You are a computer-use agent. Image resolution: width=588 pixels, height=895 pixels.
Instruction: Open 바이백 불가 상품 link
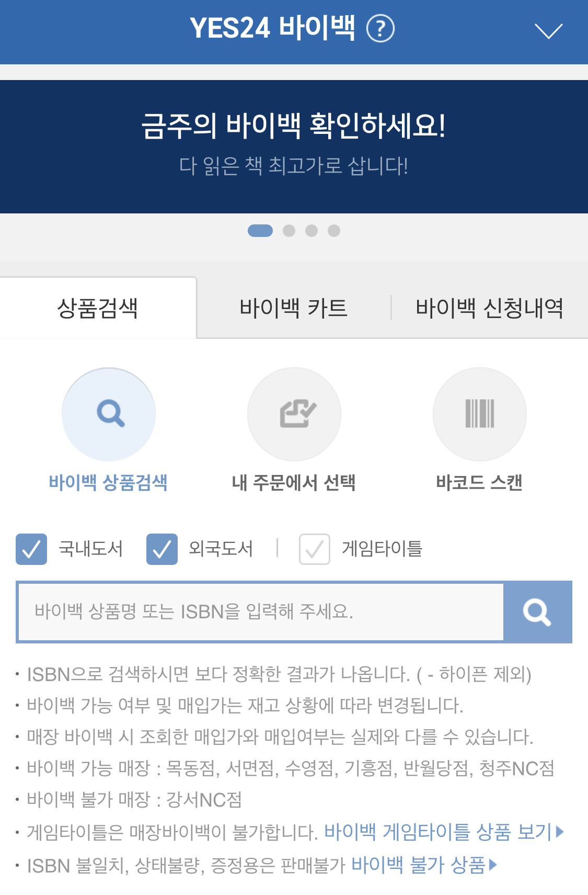tap(424, 865)
